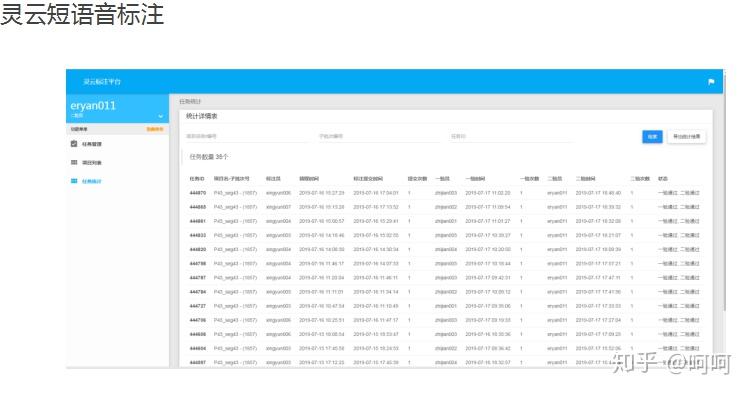Click the 状态 column header

pos(662,179)
